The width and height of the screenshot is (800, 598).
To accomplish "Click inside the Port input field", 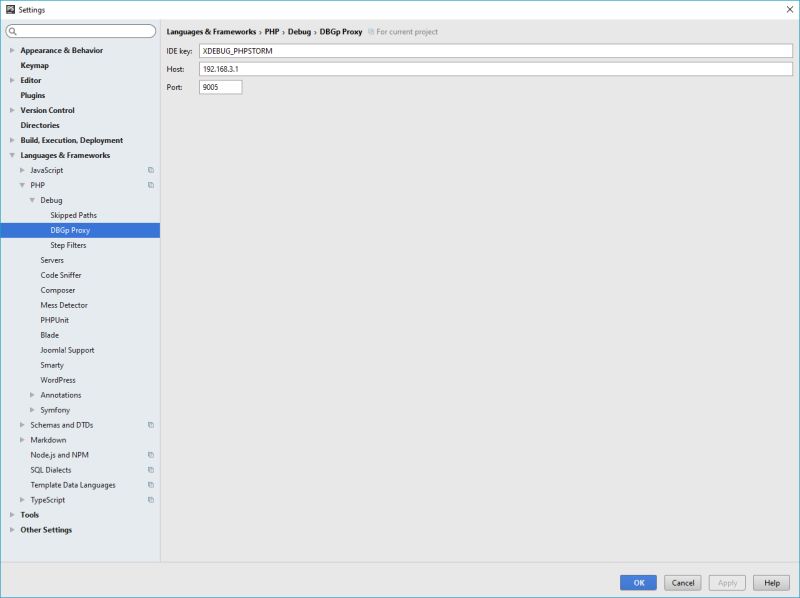I will [222, 87].
